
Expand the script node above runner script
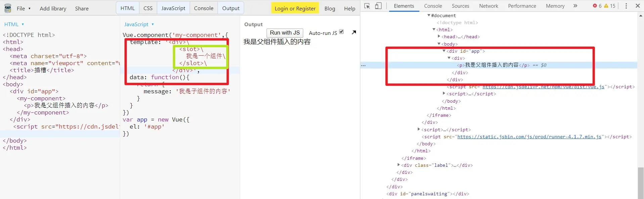click(x=419, y=129)
